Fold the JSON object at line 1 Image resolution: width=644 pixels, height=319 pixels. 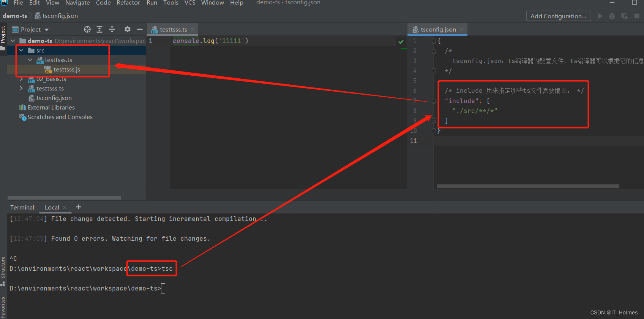pyautogui.click(x=434, y=41)
